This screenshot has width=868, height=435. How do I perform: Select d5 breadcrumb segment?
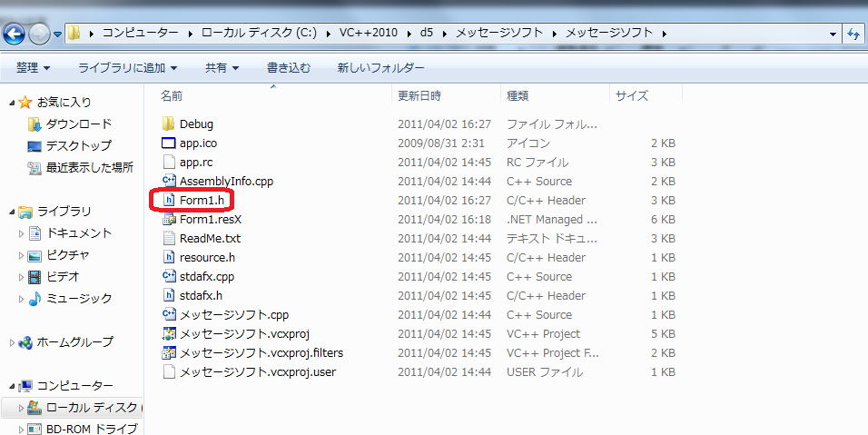click(x=426, y=33)
